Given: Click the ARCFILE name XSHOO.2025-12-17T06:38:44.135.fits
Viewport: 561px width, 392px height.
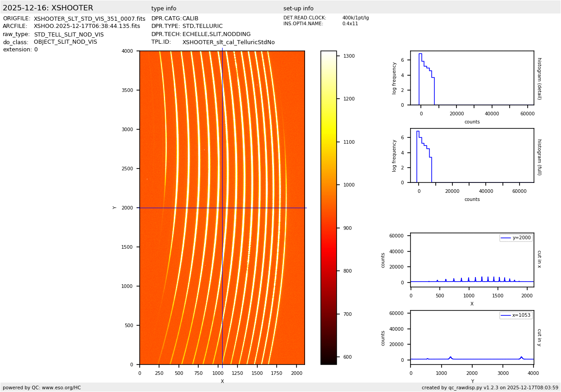Looking at the screenshot, I should pos(87,27).
